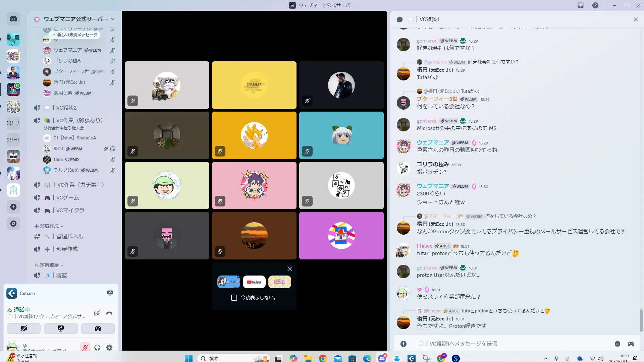Open the 管理パネル text channel
The image size is (644, 362).
pyautogui.click(x=69, y=236)
